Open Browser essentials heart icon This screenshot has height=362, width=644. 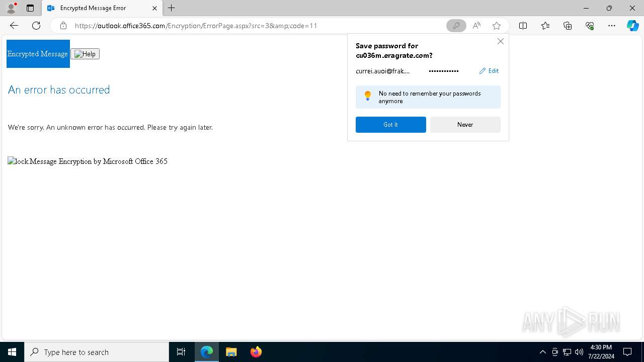[590, 26]
